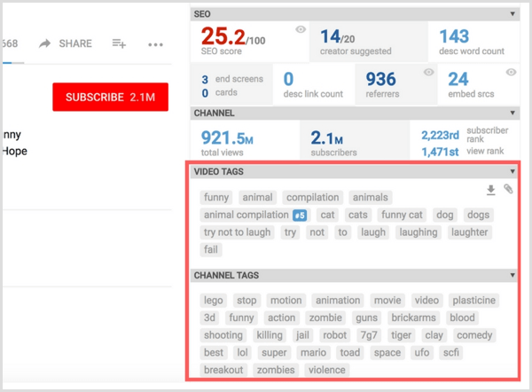
Task: Click the 'ufo' channel tag
Action: (422, 352)
